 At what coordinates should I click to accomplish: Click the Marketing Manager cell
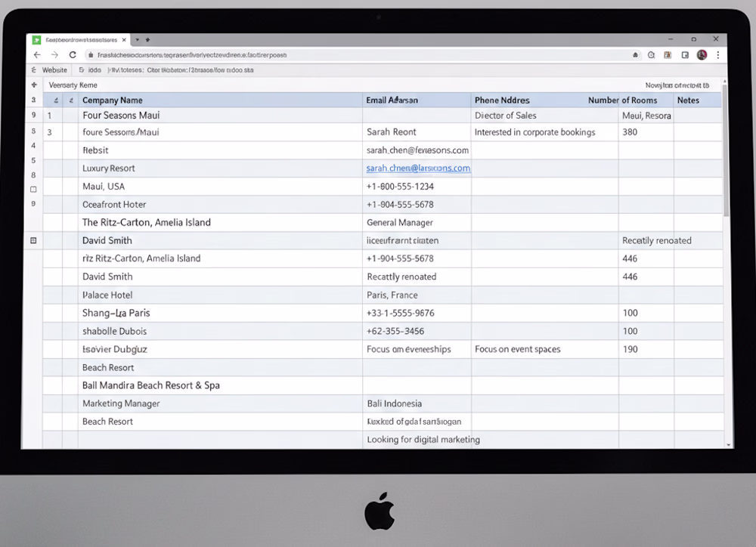[x=220, y=403]
